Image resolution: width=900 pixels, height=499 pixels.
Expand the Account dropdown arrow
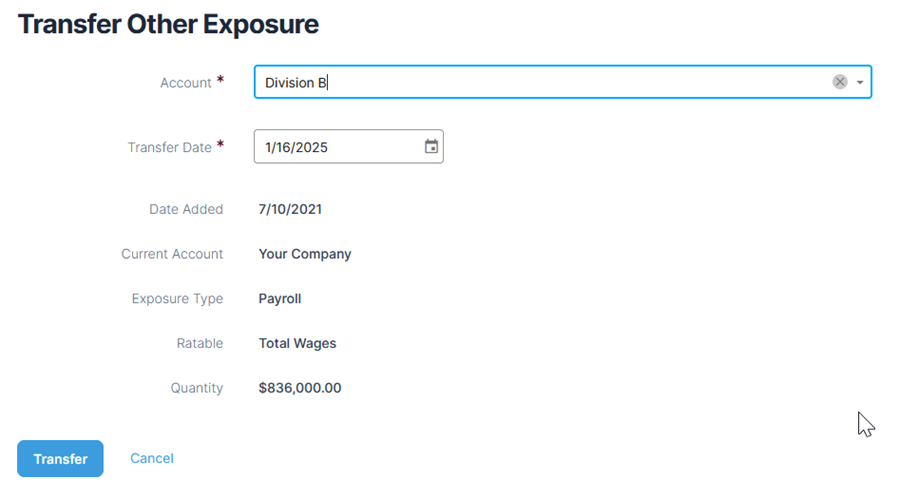(860, 82)
